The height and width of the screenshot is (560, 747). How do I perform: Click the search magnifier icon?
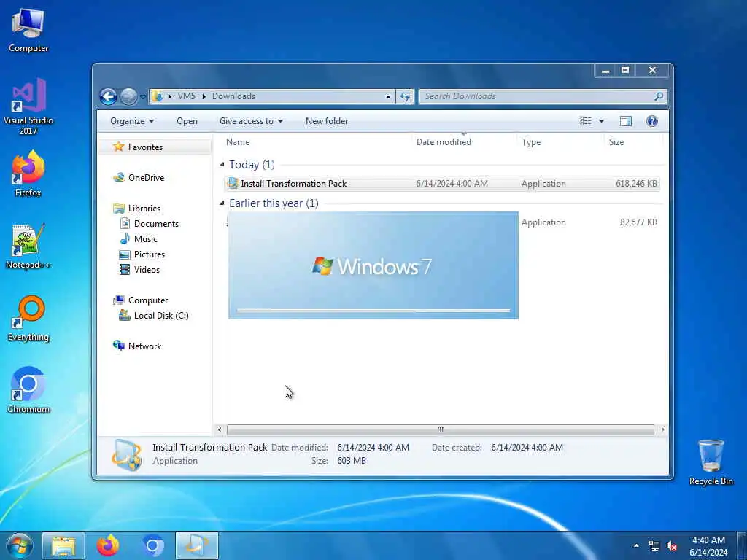pos(659,97)
